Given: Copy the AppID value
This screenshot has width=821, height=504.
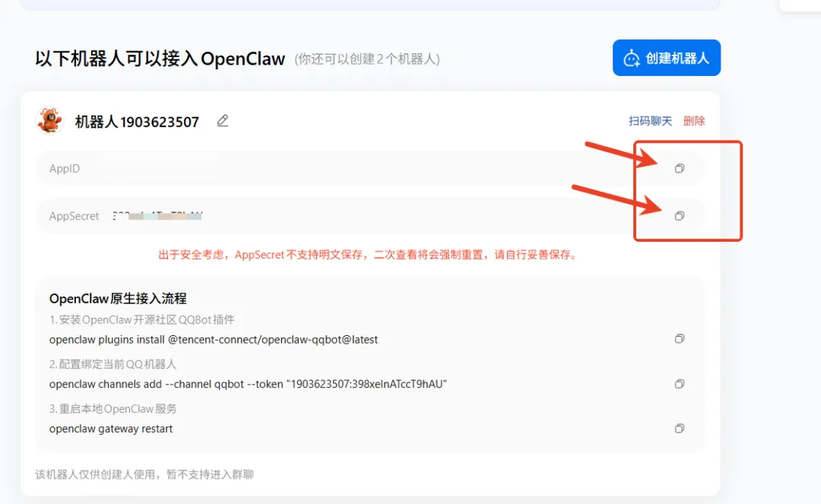Looking at the screenshot, I should click(x=679, y=168).
